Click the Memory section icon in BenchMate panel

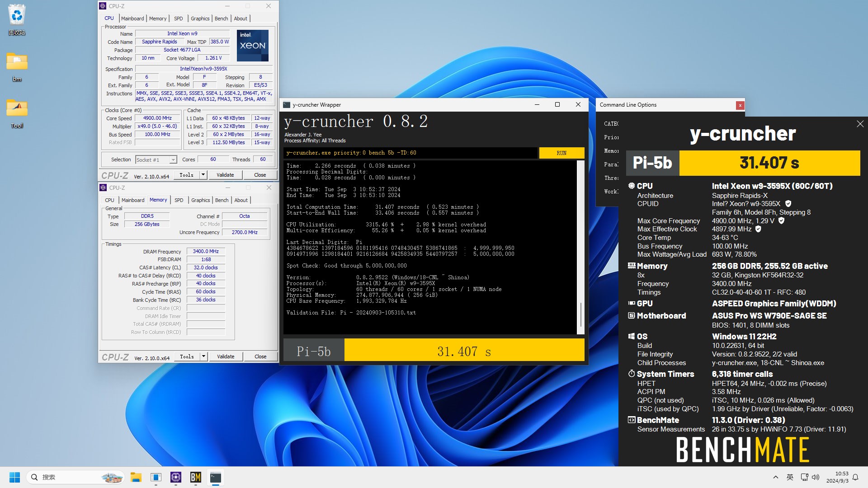[632, 266]
